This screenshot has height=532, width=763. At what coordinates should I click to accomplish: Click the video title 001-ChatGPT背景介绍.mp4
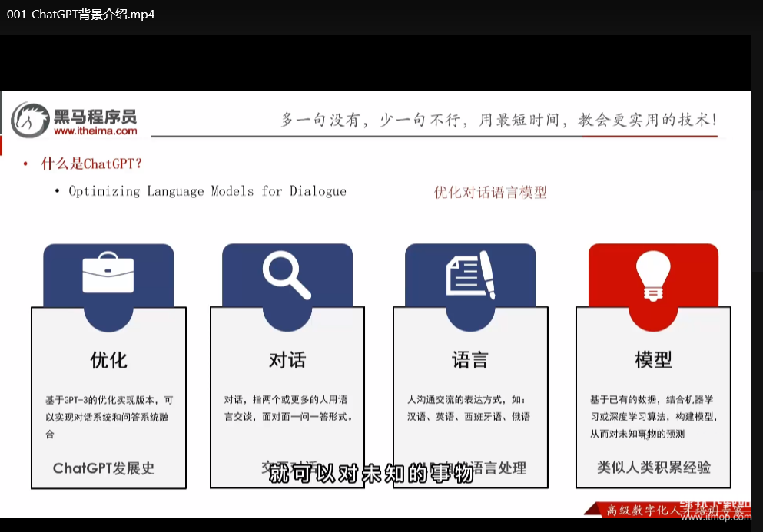(81, 14)
